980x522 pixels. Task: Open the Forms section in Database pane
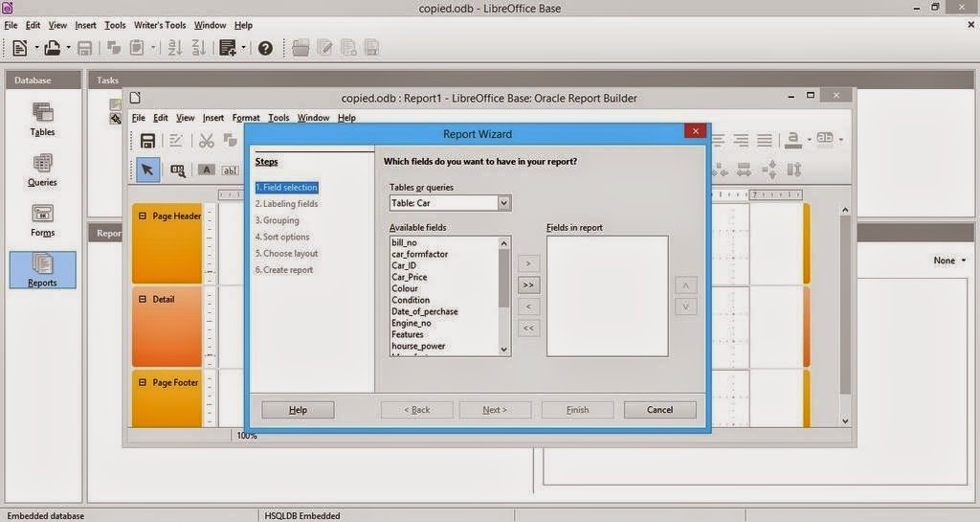(42, 220)
